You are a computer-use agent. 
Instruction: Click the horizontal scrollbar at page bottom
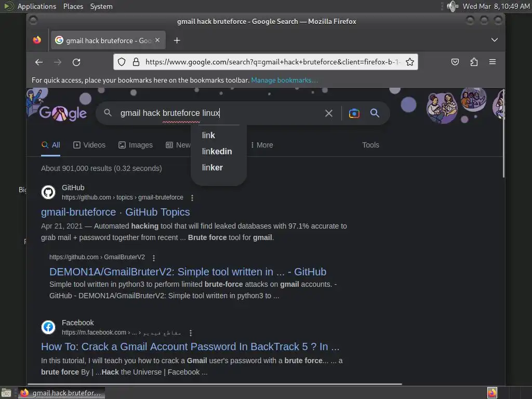pyautogui.click(x=215, y=384)
